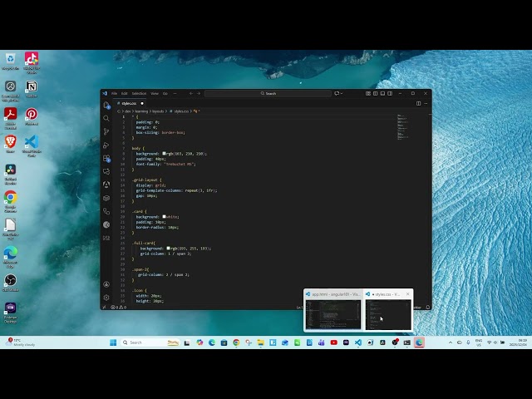Select the styles.css window thumbnail preview
This screenshot has height=399, width=532.
click(x=388, y=314)
